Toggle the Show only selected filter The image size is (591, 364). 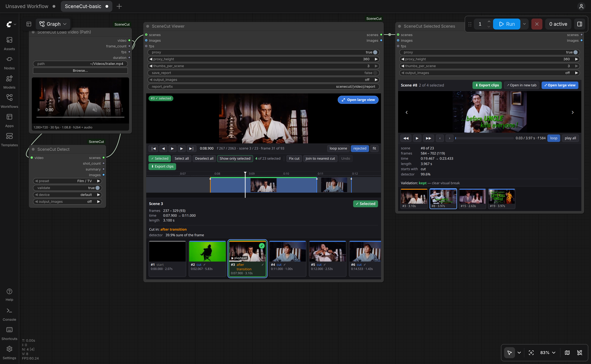(x=235, y=158)
